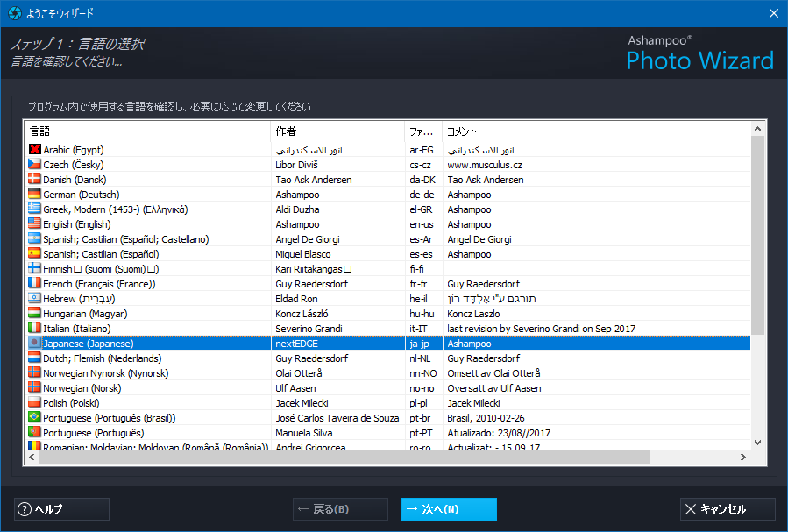Click the Czech flag icon
The width and height of the screenshot is (788, 532).
tap(35, 164)
